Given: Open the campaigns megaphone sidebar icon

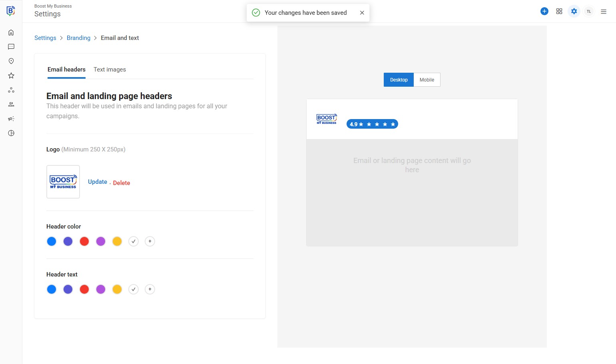Looking at the screenshot, I should 11,119.
